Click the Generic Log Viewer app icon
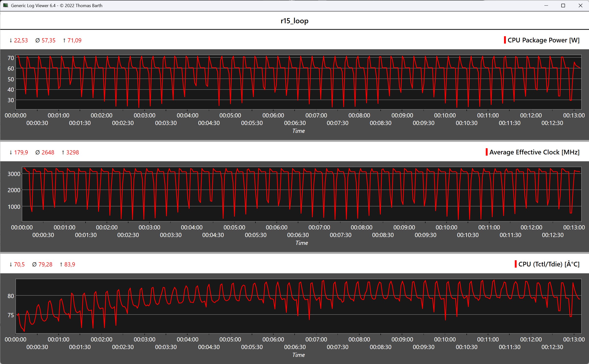 pyautogui.click(x=5, y=5)
